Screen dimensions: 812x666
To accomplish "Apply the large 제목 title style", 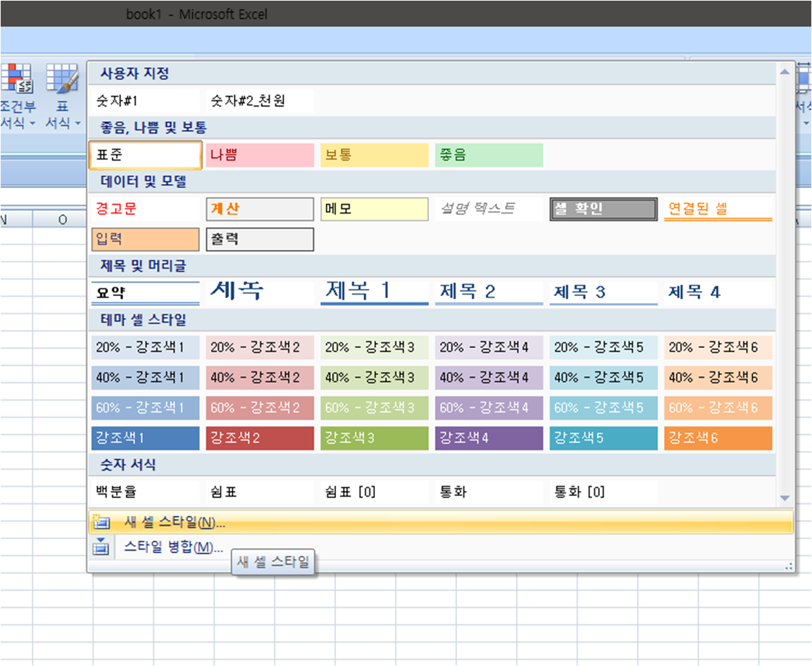I will (259, 293).
